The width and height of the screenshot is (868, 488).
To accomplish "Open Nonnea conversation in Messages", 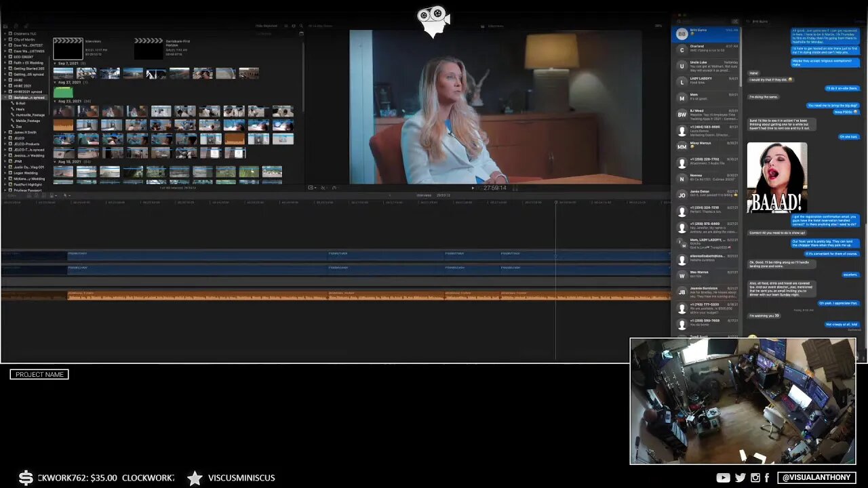I will (x=706, y=178).
